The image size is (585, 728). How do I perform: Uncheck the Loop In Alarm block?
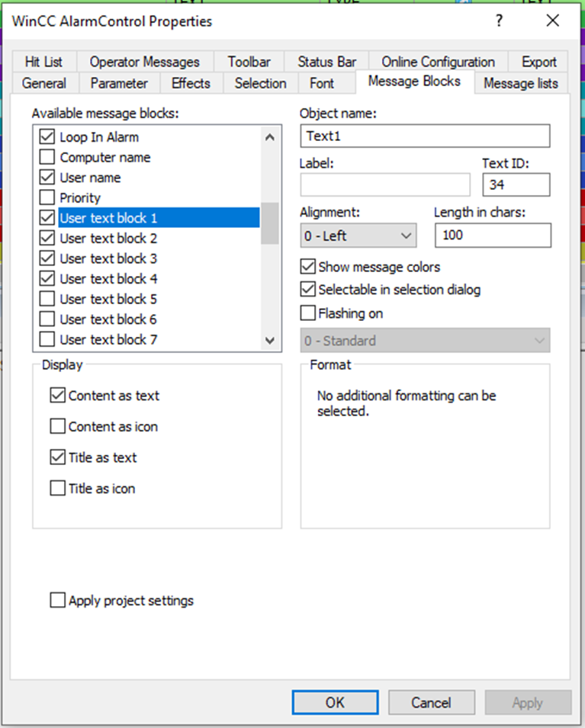click(x=47, y=137)
